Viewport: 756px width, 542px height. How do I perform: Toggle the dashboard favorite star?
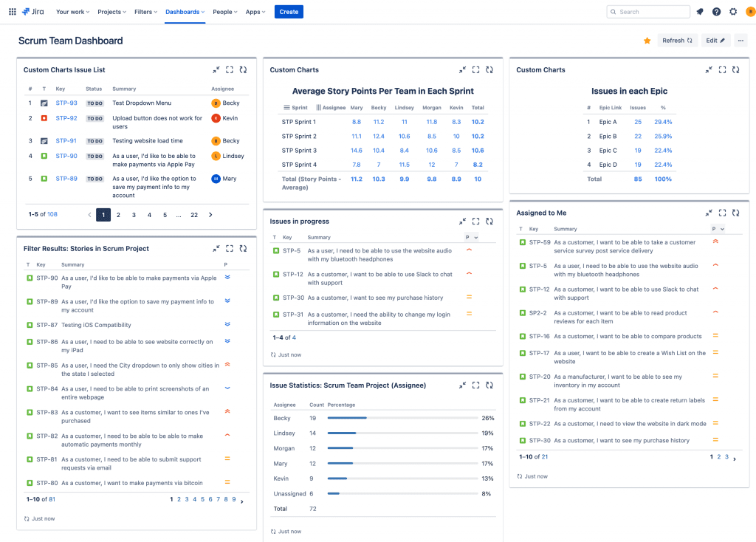[647, 41]
